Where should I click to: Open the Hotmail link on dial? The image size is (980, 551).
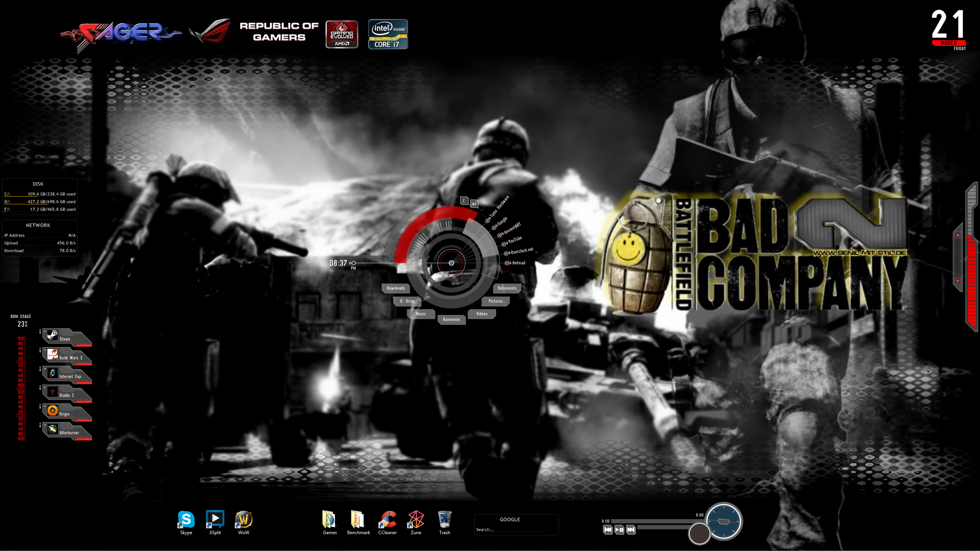(518, 263)
